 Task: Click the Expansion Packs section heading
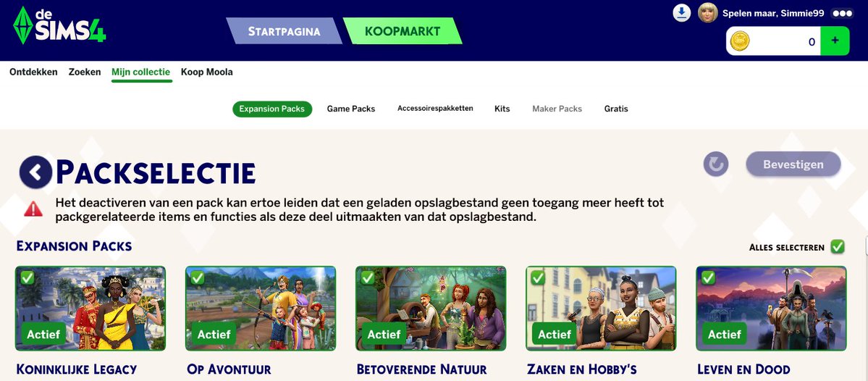(74, 246)
